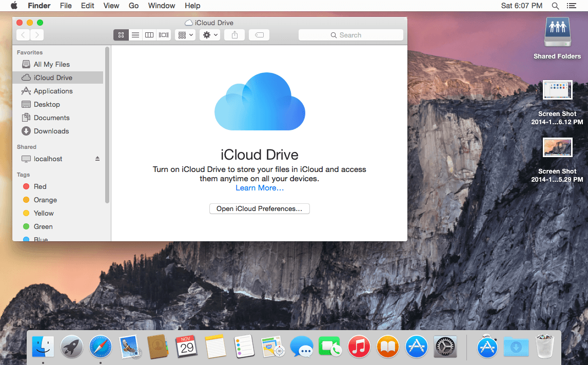Image resolution: width=588 pixels, height=365 pixels.
Task: Eject localhost with the eject icon
Action: click(97, 159)
